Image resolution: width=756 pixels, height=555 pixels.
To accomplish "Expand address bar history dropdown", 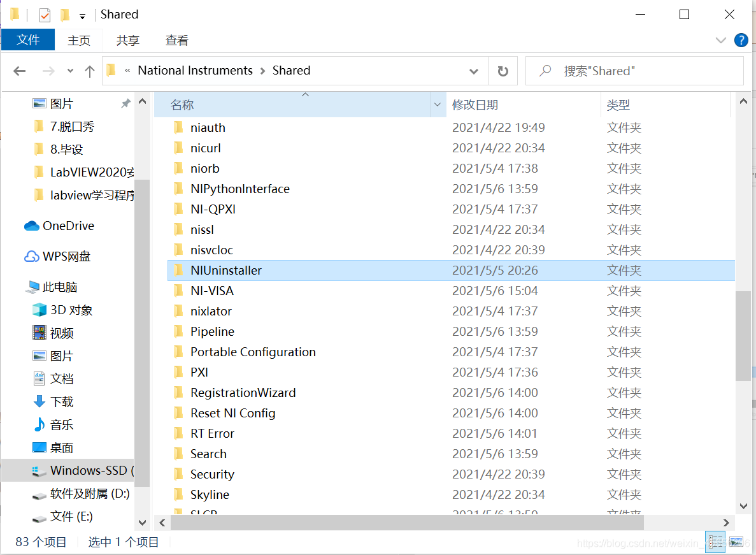I will click(474, 71).
